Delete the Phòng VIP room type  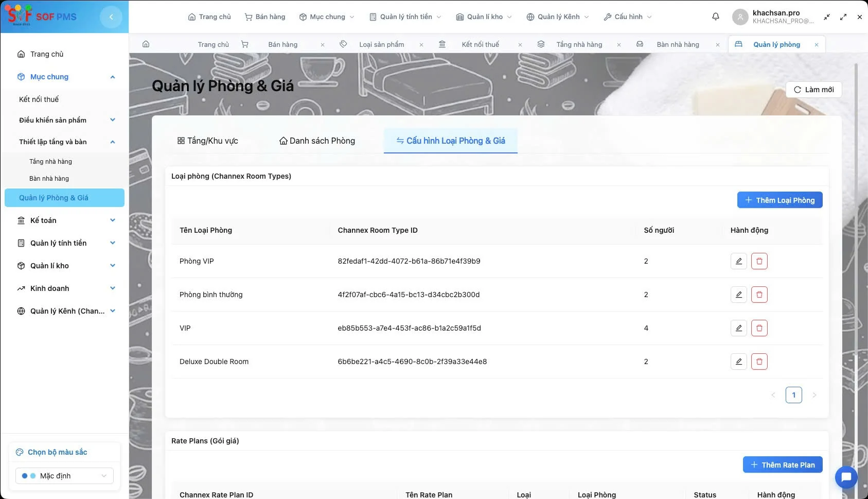[759, 261]
